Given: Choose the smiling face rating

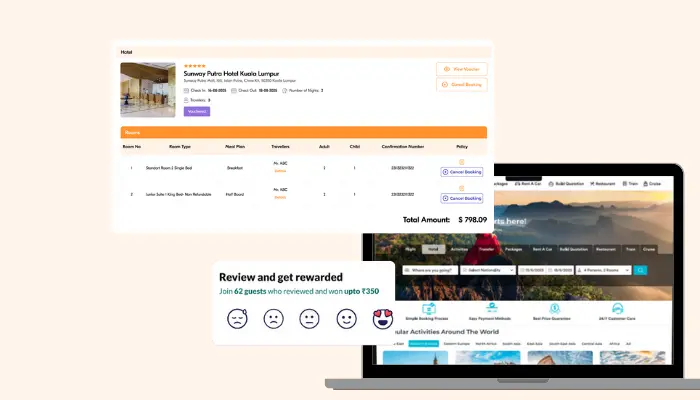Looking at the screenshot, I should (x=346, y=319).
